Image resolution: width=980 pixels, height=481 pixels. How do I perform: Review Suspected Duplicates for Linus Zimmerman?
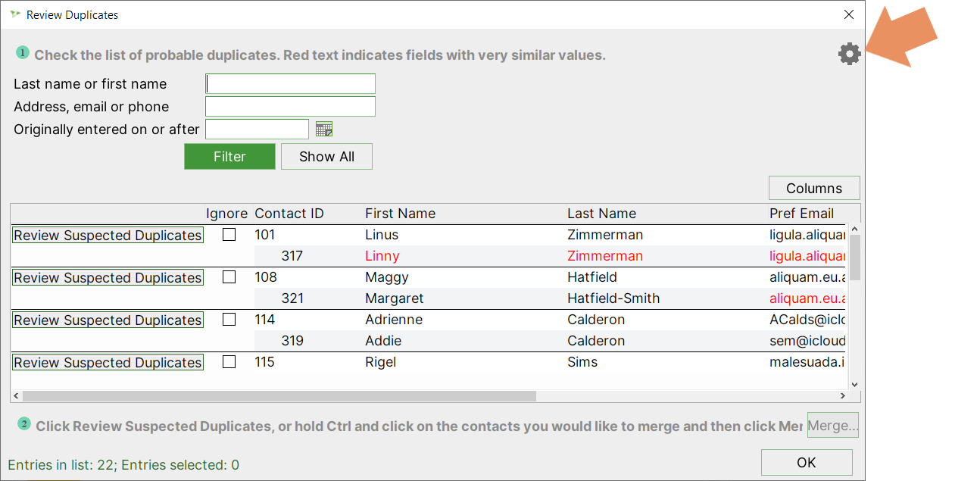pyautogui.click(x=108, y=236)
